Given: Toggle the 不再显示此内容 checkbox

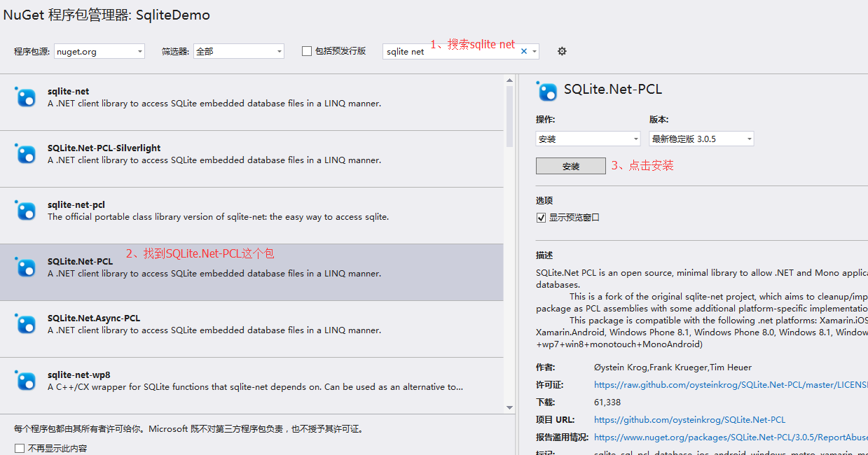Looking at the screenshot, I should pyautogui.click(x=19, y=448).
